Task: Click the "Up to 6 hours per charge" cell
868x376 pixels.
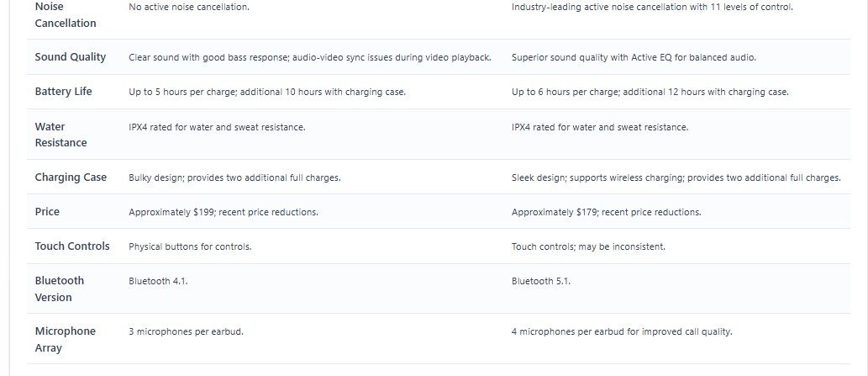Action: (x=650, y=92)
